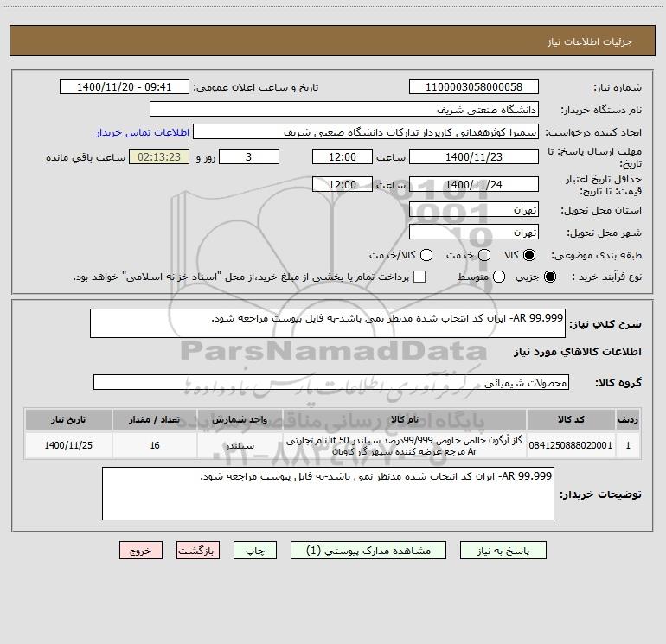Click the remaining days field showing 3

click(x=249, y=156)
